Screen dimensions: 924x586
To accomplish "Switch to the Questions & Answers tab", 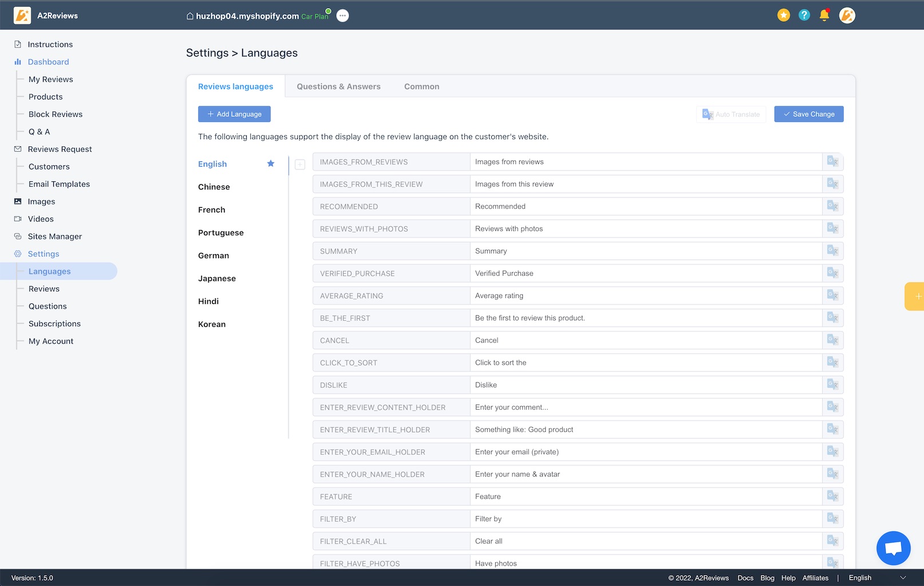I will tap(338, 86).
